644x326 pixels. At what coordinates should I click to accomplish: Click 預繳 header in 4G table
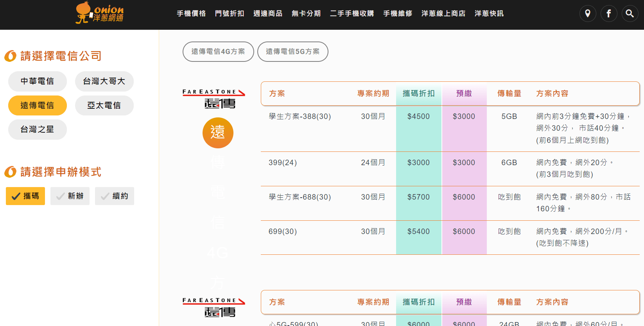click(x=464, y=94)
